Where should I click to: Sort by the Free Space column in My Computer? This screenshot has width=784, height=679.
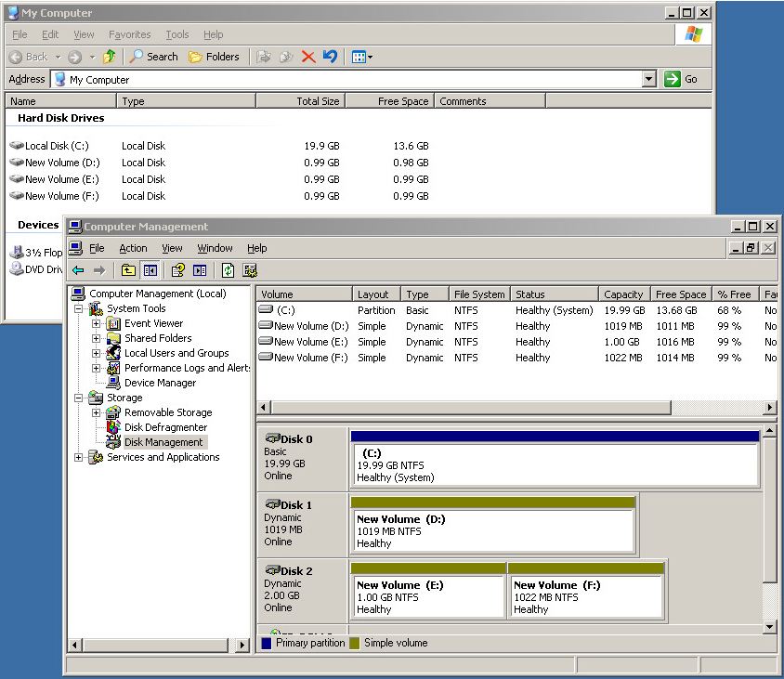click(389, 101)
